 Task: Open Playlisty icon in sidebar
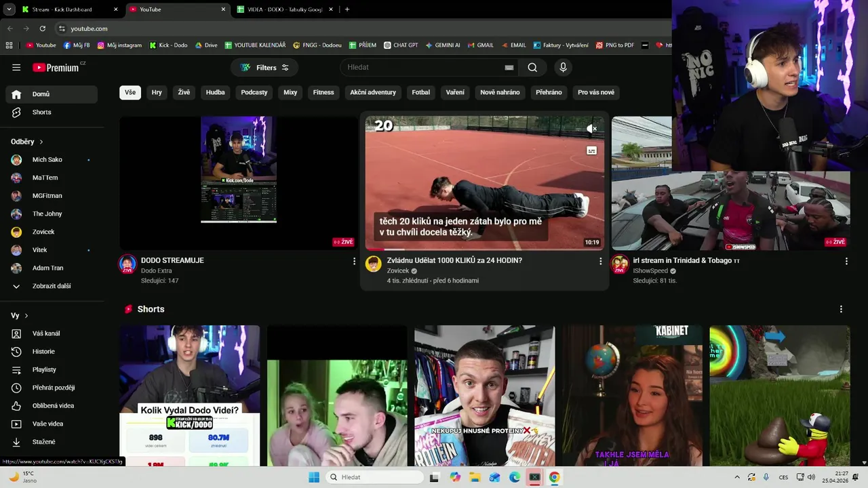pos(16,369)
